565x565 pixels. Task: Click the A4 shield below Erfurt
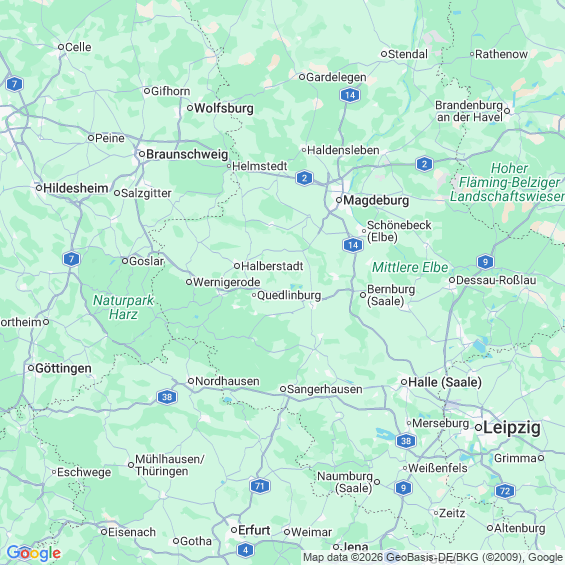[x=245, y=550]
